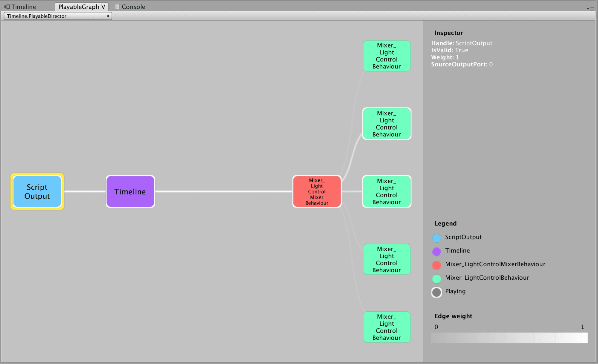
Task: Click the red MixerBehaviour legend circle
Action: tap(436, 265)
